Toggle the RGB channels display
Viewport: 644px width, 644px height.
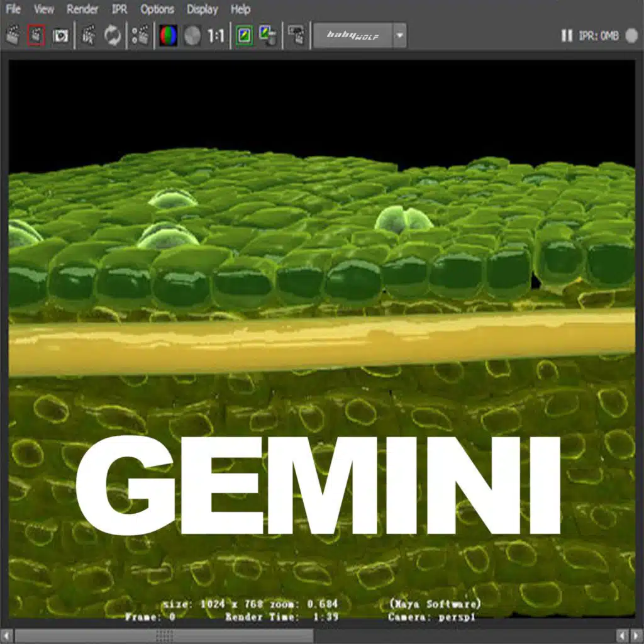coord(168,36)
